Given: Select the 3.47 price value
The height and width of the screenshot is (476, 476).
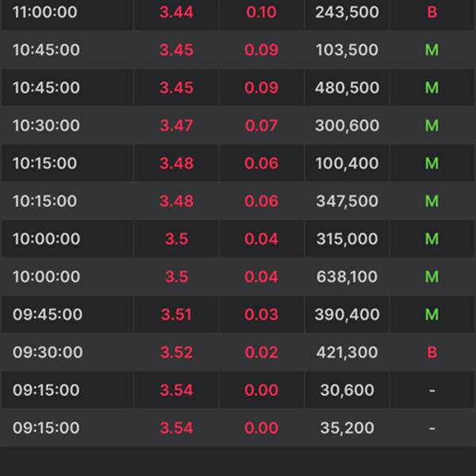Looking at the screenshot, I should click(x=176, y=125).
